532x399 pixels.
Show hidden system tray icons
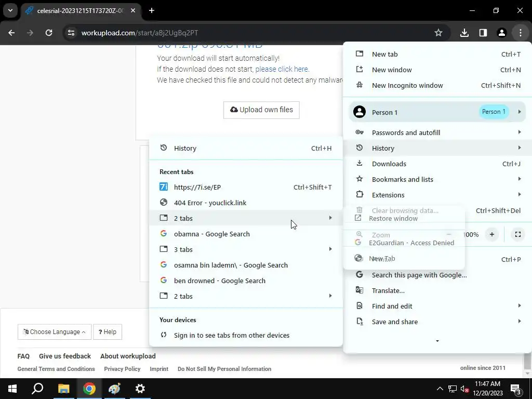click(x=440, y=389)
